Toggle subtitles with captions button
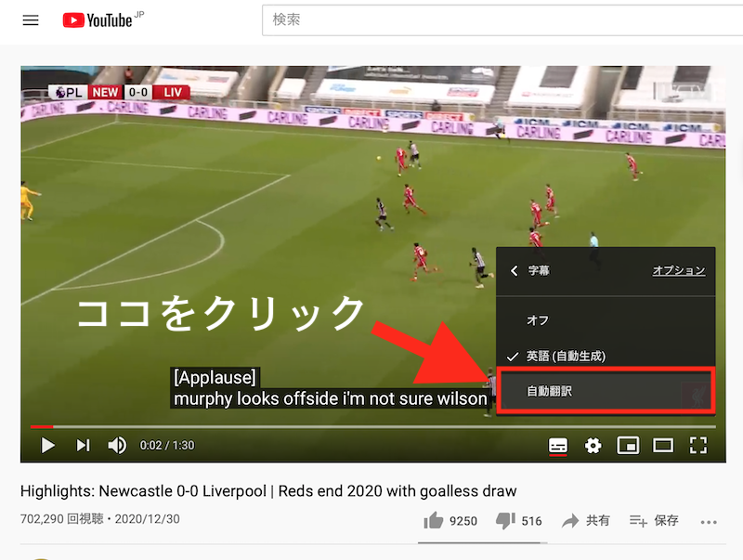 click(x=558, y=446)
